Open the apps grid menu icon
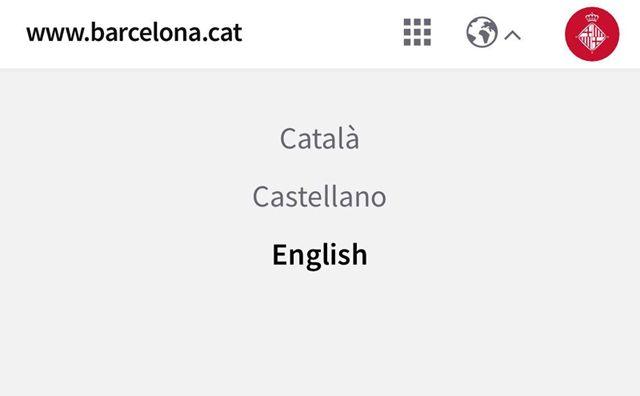This screenshot has height=396, width=640. pos(417,32)
